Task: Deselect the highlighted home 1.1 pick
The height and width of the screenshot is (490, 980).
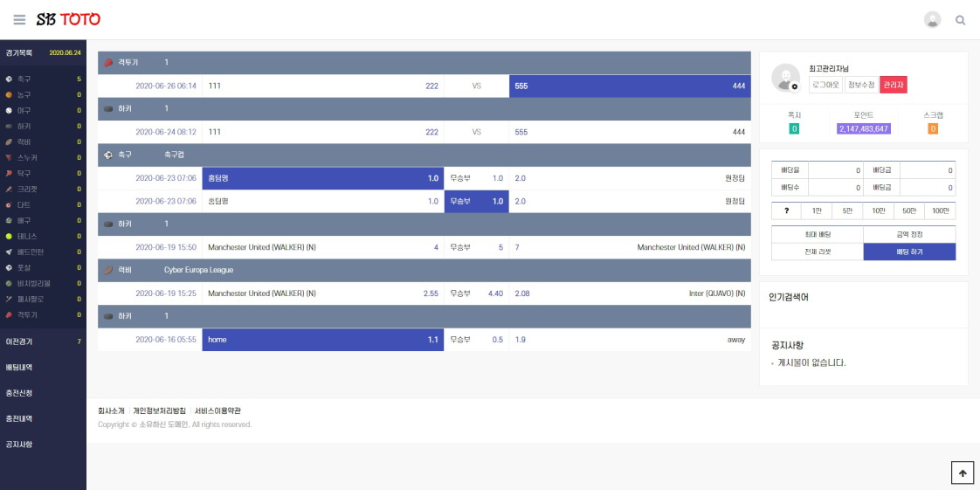Action: click(323, 340)
